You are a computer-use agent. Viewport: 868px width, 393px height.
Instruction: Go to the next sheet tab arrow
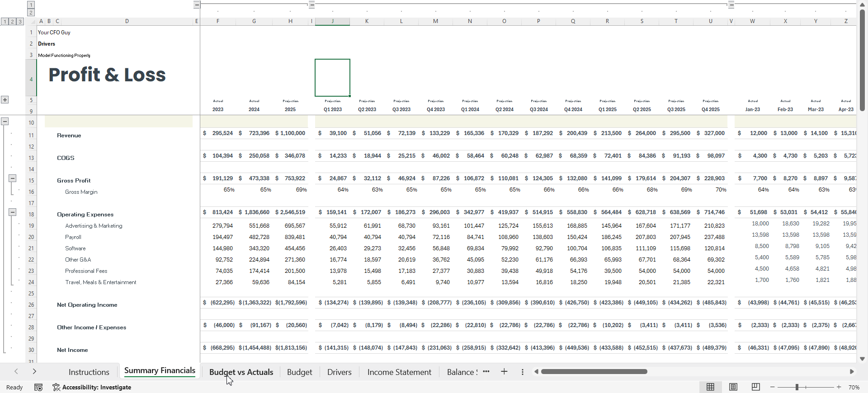coord(34,371)
